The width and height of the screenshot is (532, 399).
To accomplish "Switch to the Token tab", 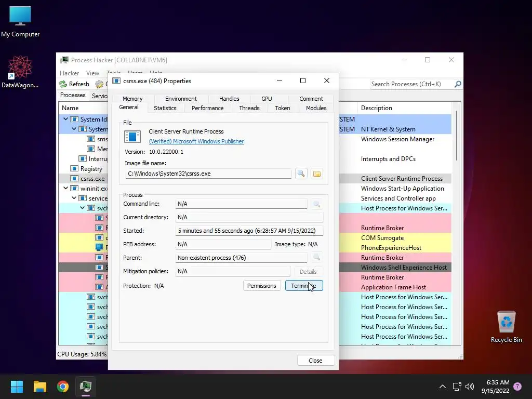I will tap(283, 108).
